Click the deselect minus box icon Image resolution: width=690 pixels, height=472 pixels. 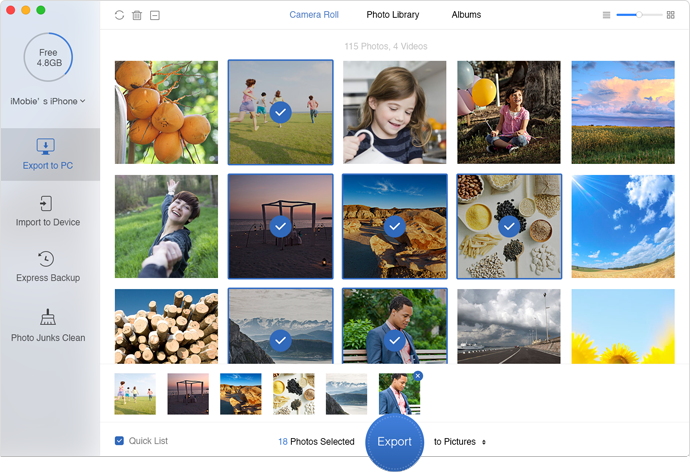(155, 15)
